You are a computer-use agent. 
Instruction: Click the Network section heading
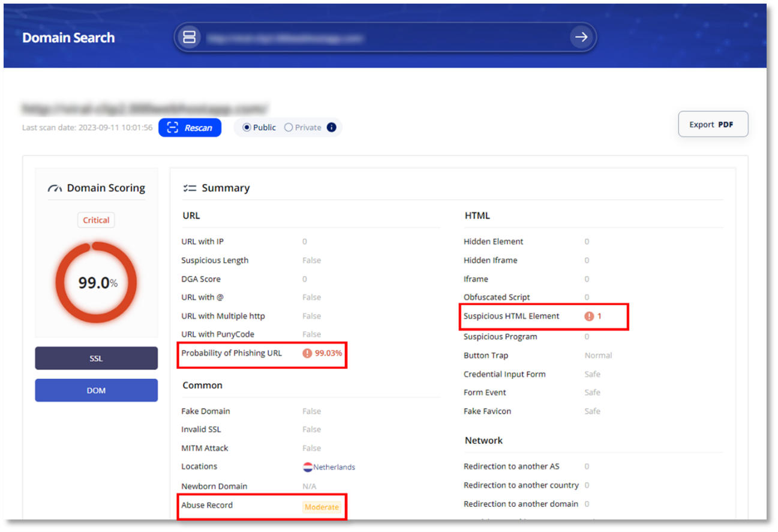(x=483, y=441)
